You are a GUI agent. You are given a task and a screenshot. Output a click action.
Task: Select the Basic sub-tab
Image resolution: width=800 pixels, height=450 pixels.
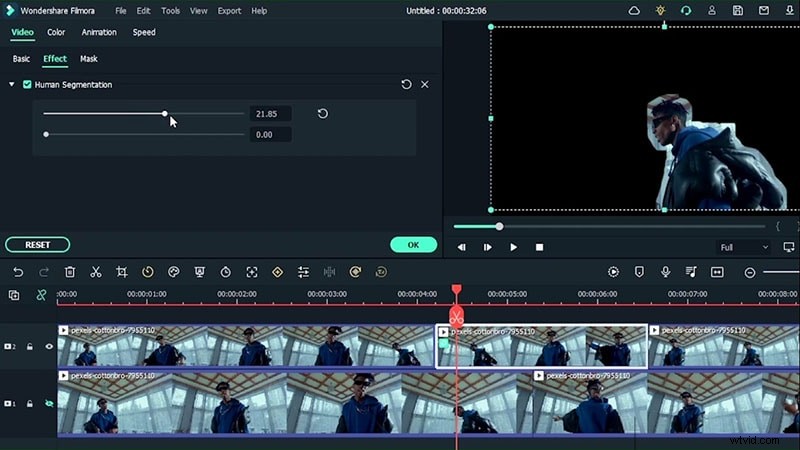click(21, 59)
